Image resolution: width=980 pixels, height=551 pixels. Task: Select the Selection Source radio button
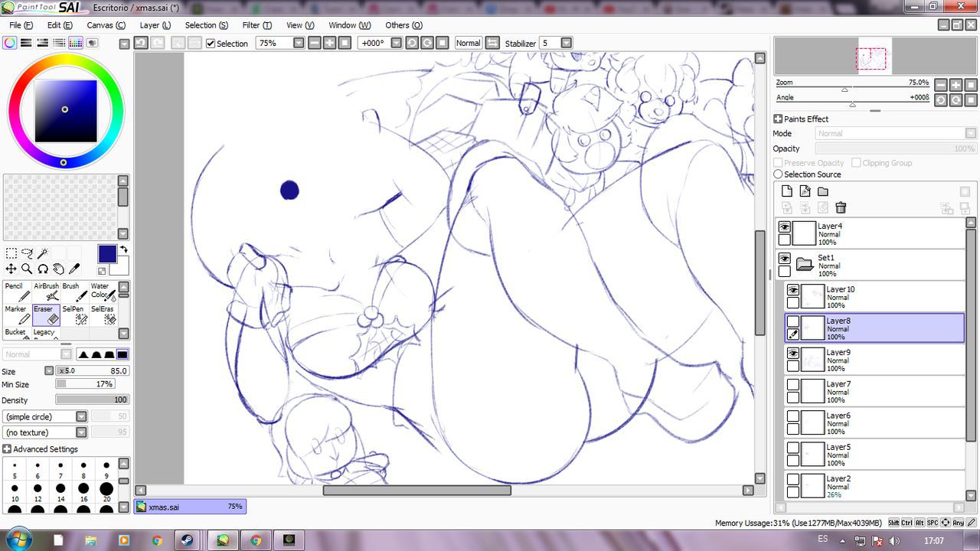pos(778,174)
